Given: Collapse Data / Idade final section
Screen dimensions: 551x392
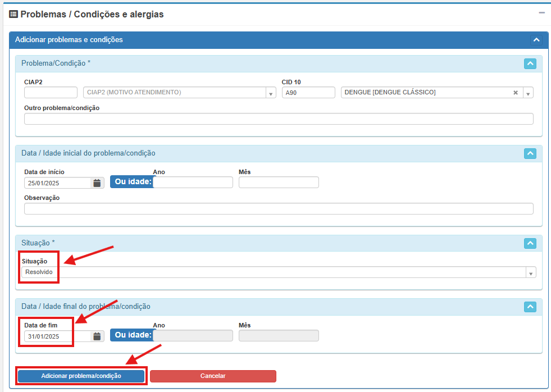Looking at the screenshot, I should [x=530, y=307].
